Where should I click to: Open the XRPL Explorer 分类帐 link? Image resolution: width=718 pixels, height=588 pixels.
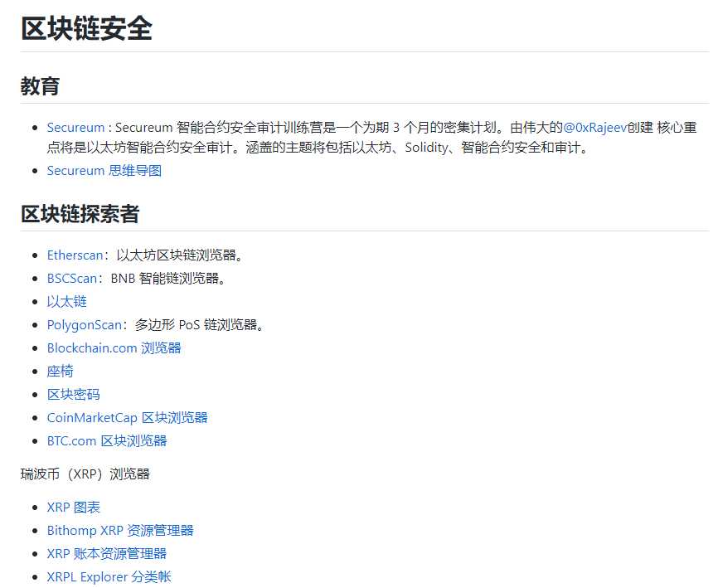[109, 577]
